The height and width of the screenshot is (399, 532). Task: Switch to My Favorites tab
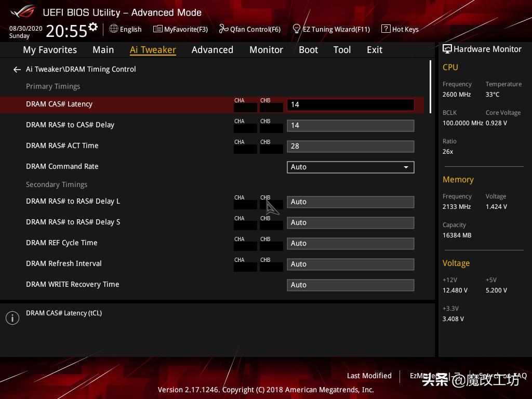50,50
